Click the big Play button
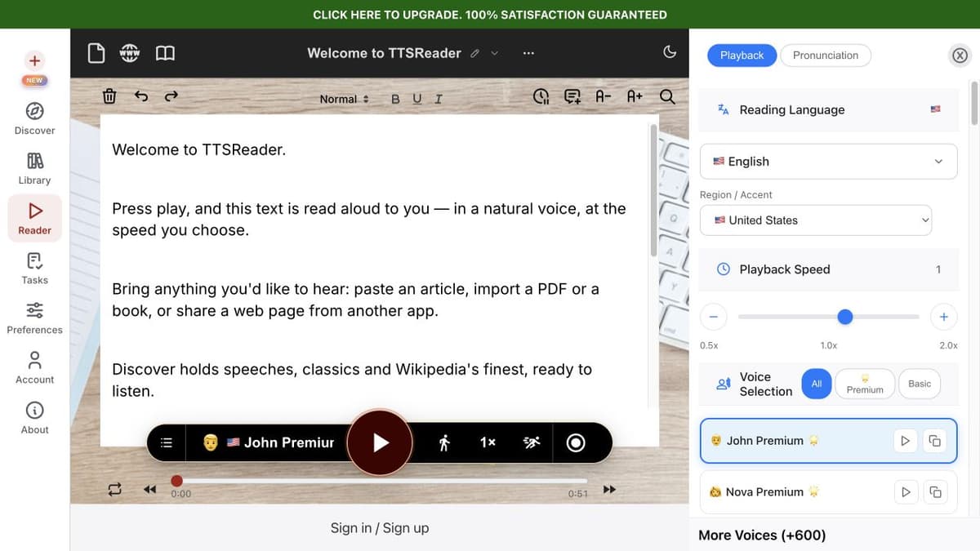 coord(380,442)
